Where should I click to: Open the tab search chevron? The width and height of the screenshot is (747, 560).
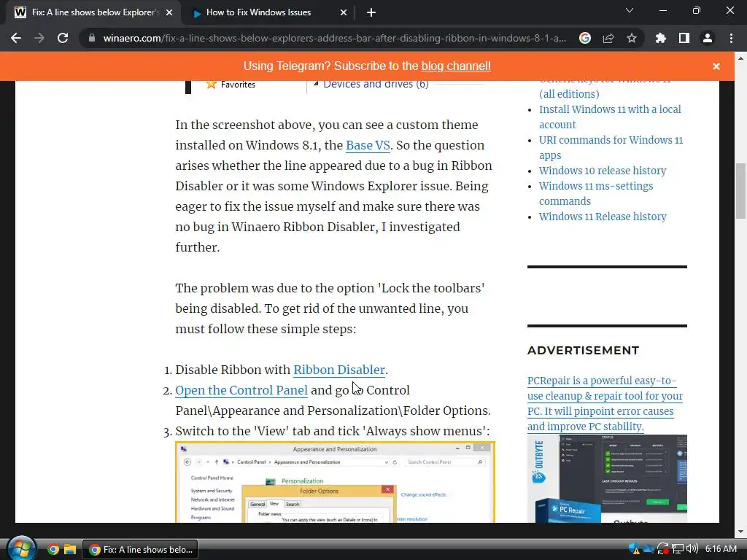coord(630,10)
